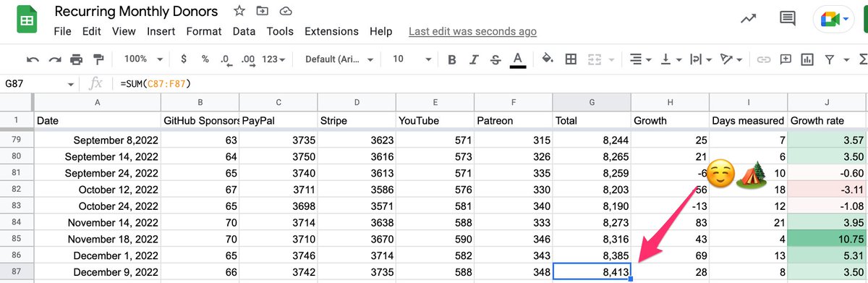The height and width of the screenshot is (283, 868).
Task: Insert a comment
Action: coord(786,59)
